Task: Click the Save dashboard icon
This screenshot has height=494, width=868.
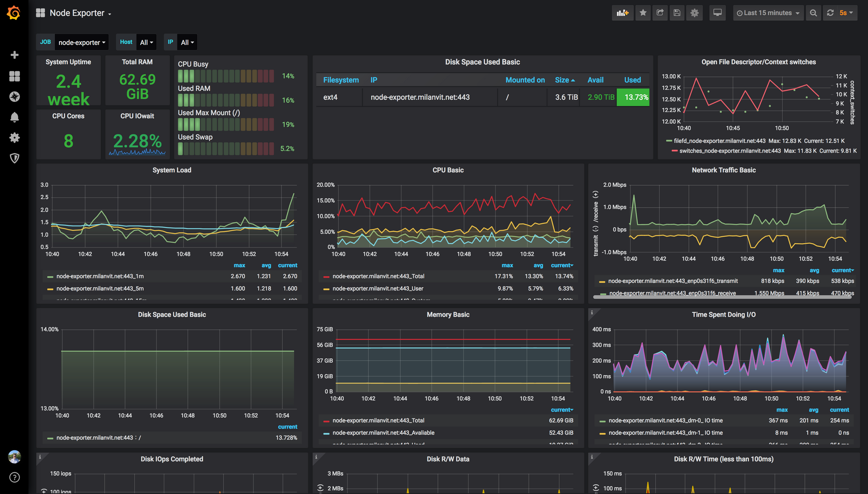Action: [677, 13]
